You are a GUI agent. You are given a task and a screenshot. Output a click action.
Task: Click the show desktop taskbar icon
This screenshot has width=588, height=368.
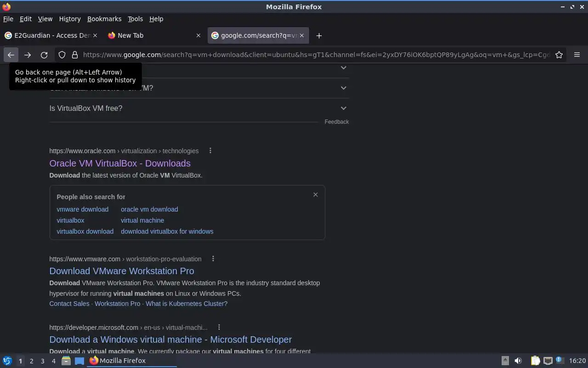pos(79,361)
